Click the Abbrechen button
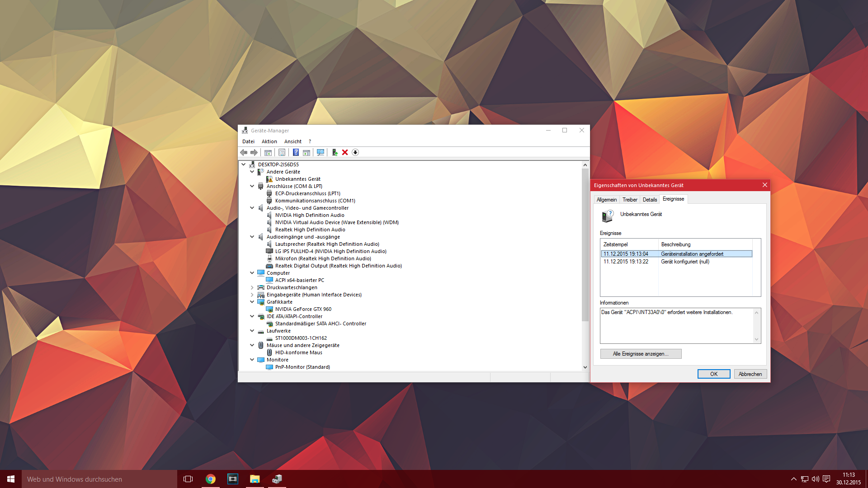868x488 pixels. click(x=750, y=374)
